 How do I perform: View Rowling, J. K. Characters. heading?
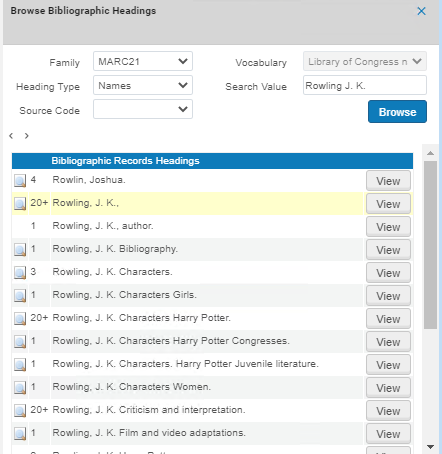point(388,273)
